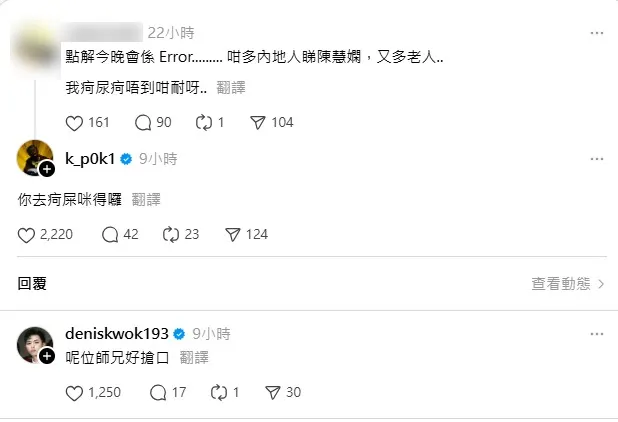Open more options for the top post
This screenshot has width=618, height=422.
[596, 33]
